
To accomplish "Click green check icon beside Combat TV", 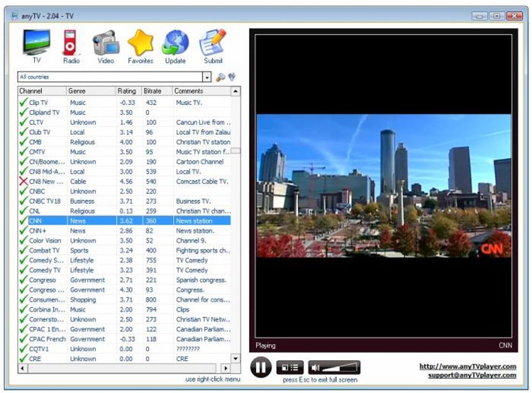I will click(x=23, y=250).
